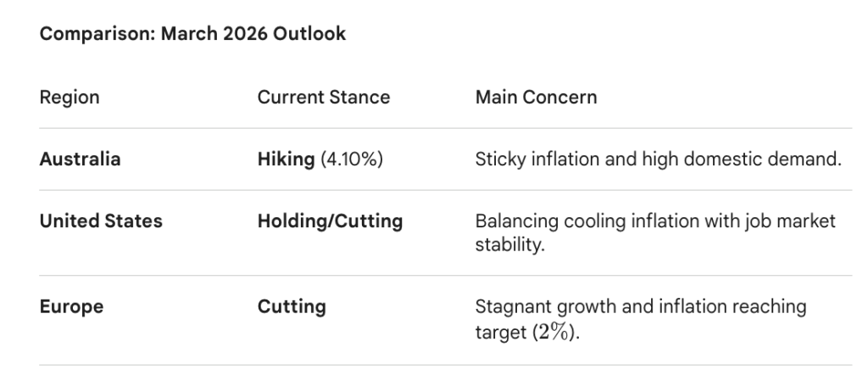Click Europe's Cutting stance cell
The width and height of the screenshot is (868, 392).
click(x=291, y=306)
